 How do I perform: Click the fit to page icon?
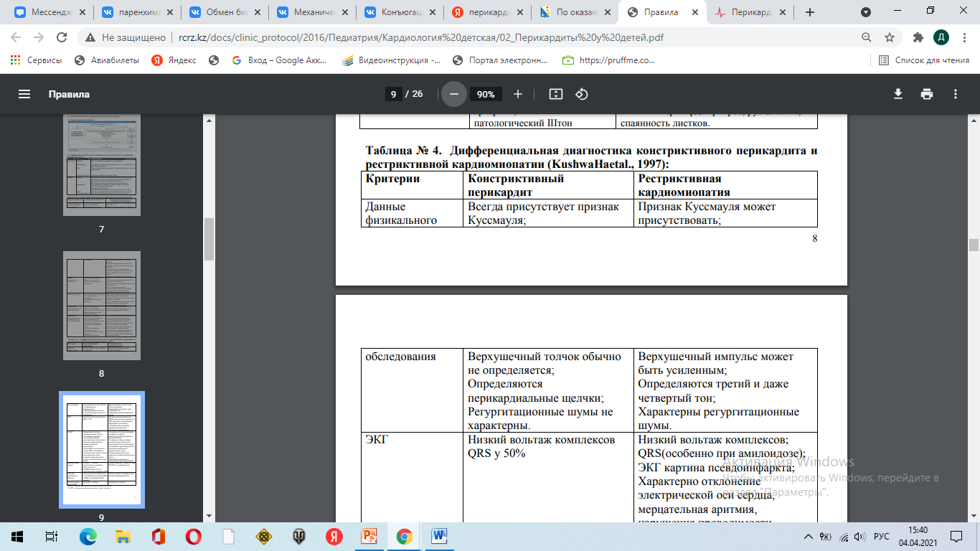555,94
